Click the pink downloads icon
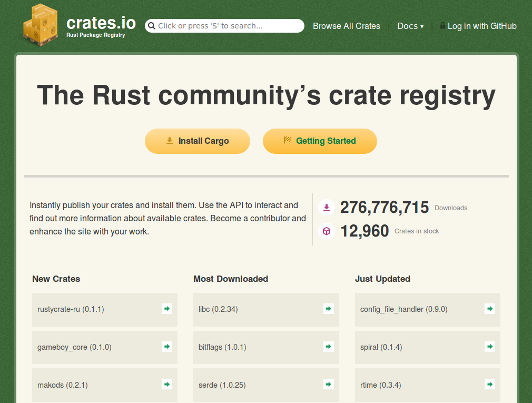 coord(327,208)
